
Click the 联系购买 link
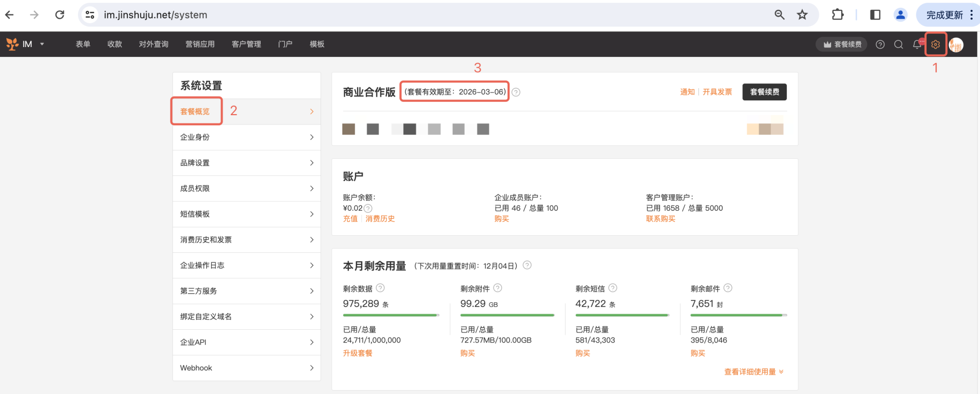tap(661, 219)
